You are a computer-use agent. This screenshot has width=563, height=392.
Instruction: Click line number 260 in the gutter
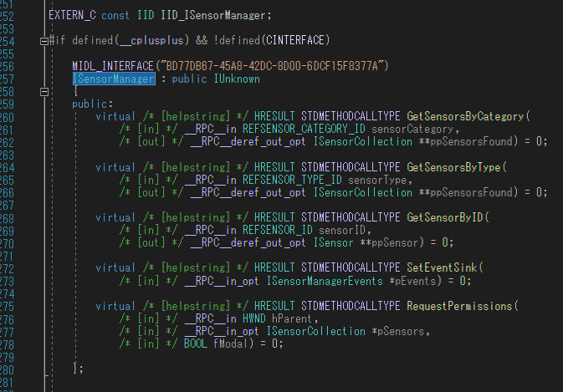7,117
